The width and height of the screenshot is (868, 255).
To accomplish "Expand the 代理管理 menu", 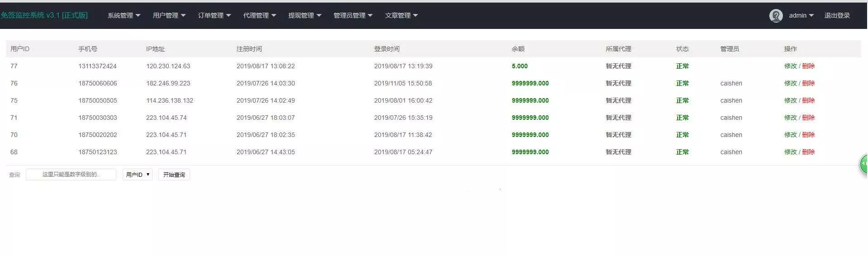I will (x=260, y=15).
